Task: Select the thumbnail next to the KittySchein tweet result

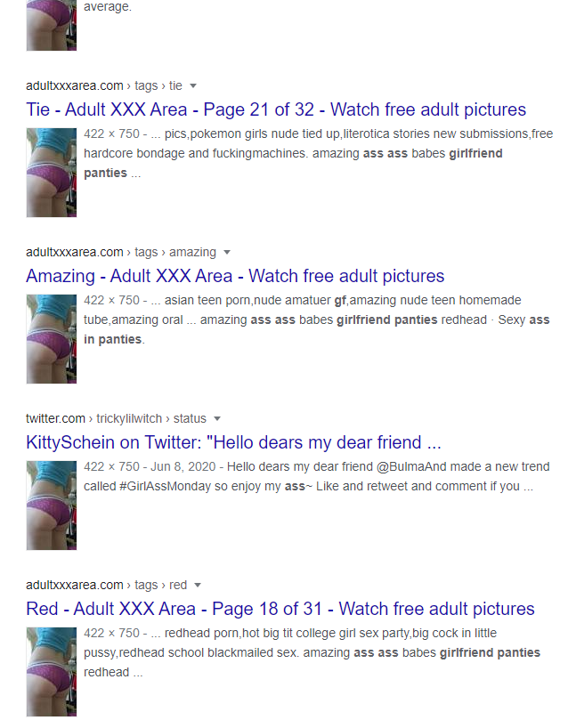Action: coord(52,506)
